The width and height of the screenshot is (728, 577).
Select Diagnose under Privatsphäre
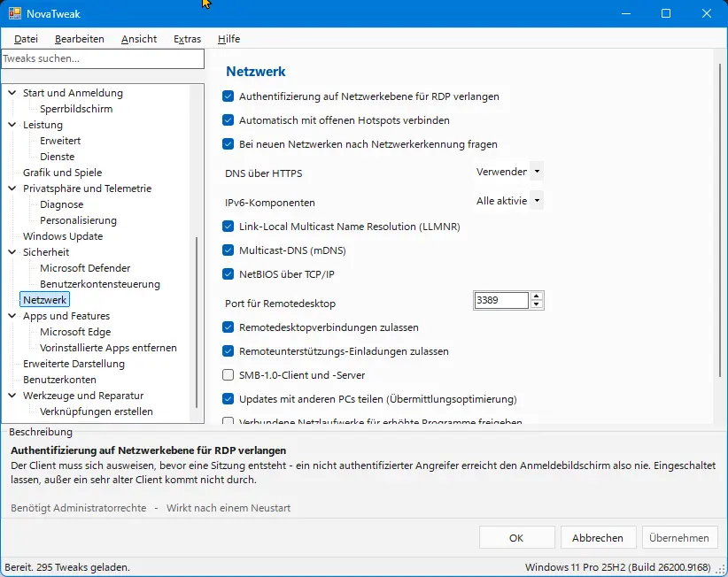(62, 204)
